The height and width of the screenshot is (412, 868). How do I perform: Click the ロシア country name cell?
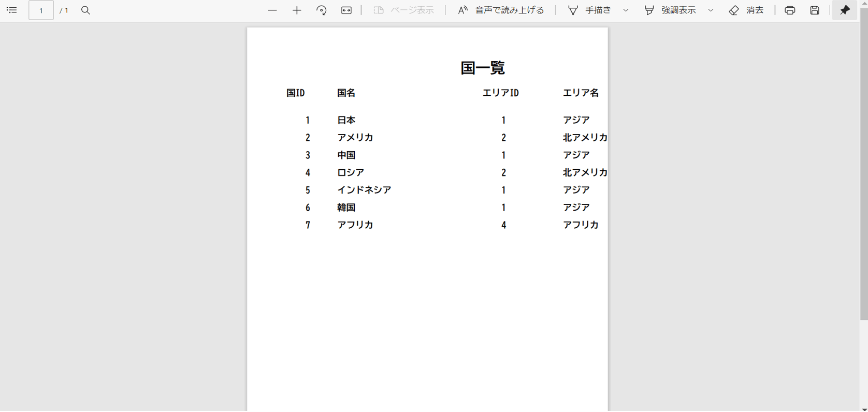[x=351, y=172]
